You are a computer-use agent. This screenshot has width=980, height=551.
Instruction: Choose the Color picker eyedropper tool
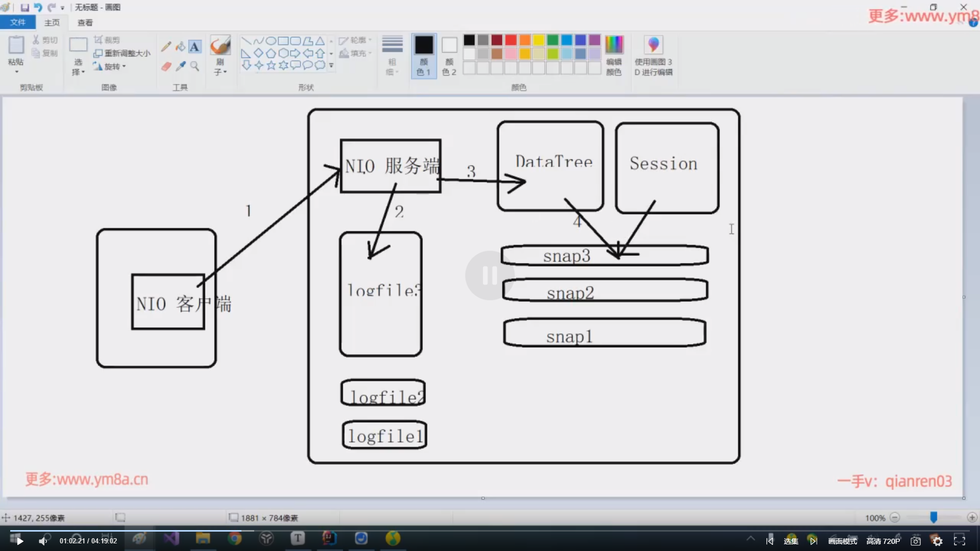pyautogui.click(x=180, y=66)
